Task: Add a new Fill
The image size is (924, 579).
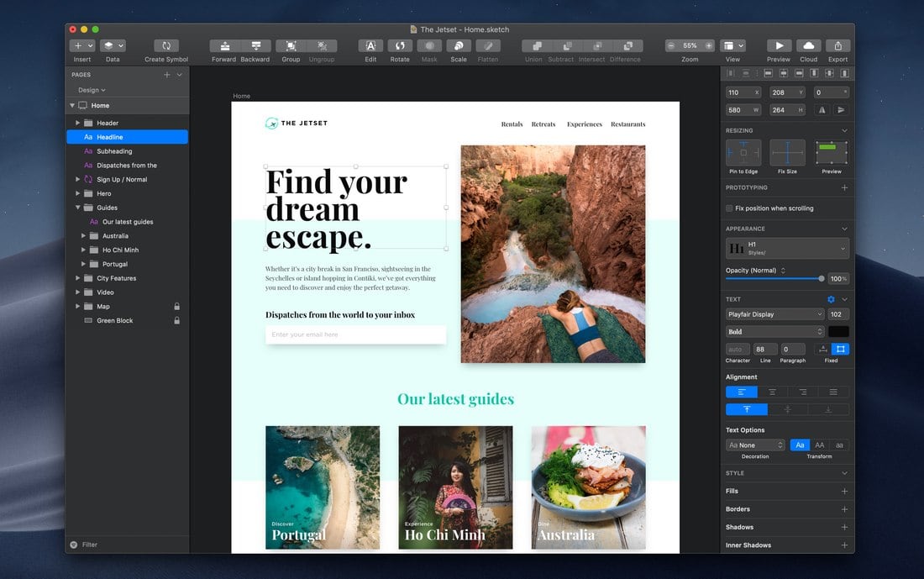Action: 844,491
